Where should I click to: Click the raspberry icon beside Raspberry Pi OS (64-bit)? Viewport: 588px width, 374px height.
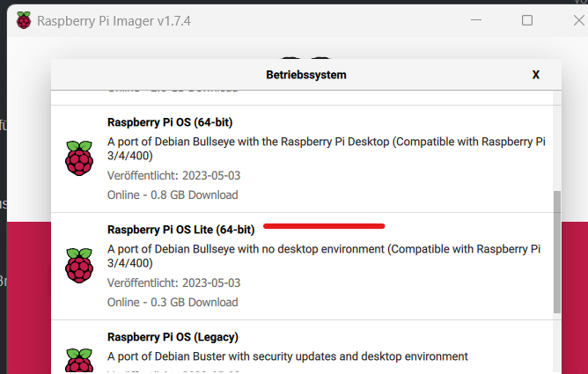tap(79, 158)
